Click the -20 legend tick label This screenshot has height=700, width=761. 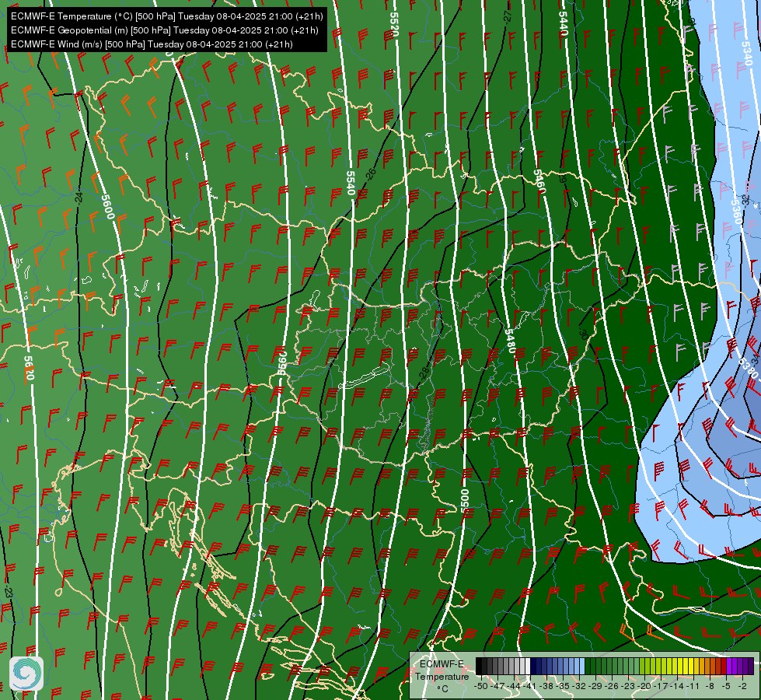pos(644,686)
